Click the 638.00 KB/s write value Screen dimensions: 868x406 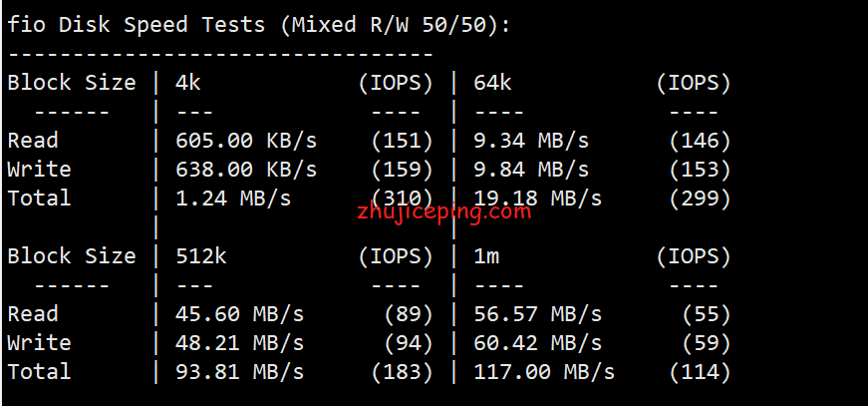point(246,169)
